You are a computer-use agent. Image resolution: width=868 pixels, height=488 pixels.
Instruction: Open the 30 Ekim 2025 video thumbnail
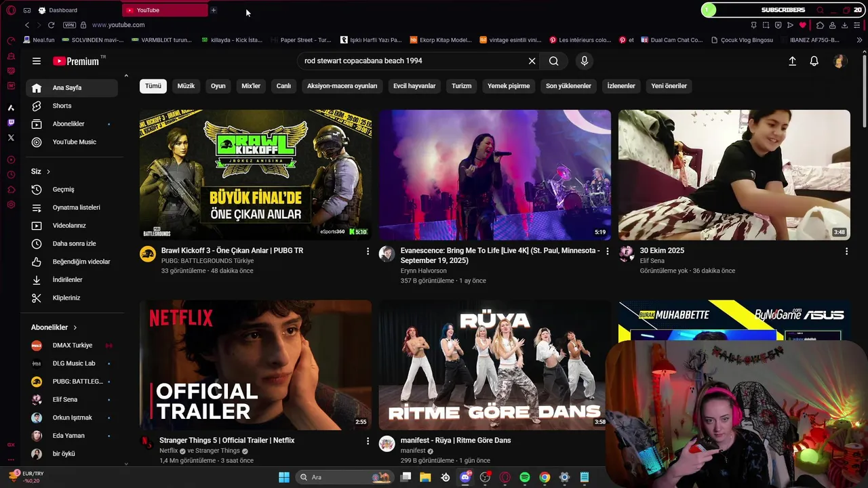coord(734,175)
